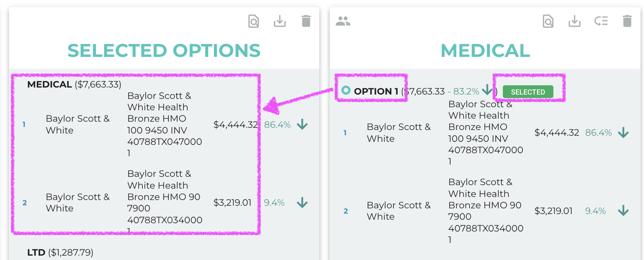Screen dimensions: 644x260
Task: Delete the Selected Options panel via trash icon
Action: [306, 21]
